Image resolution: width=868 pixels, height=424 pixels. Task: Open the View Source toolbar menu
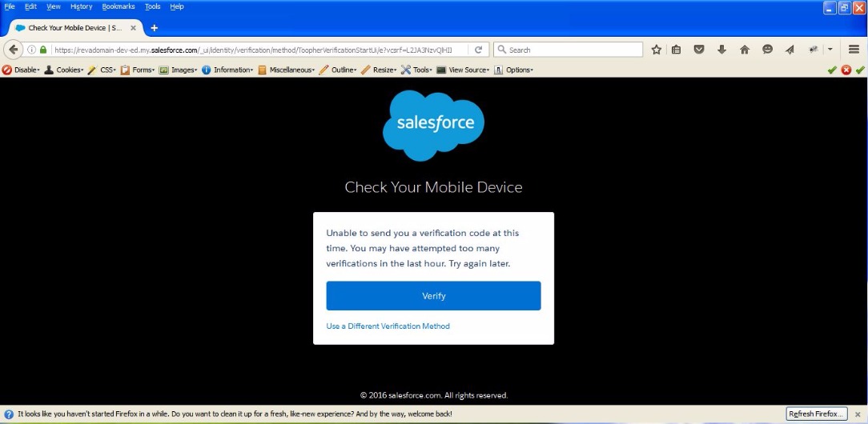(x=464, y=70)
